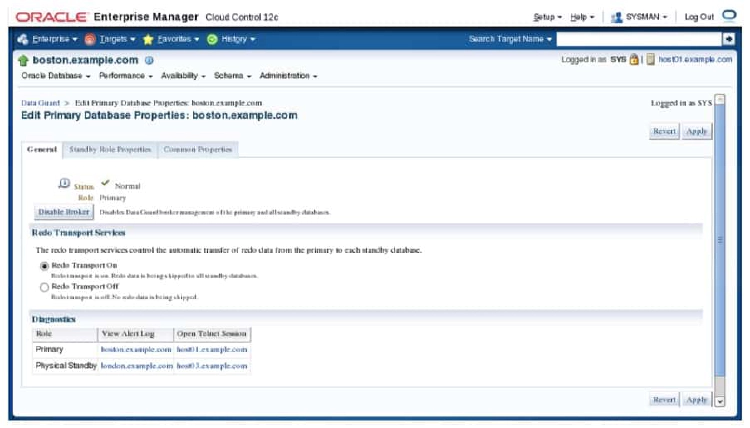This screenshot has height=428, width=750.
Task: Click the Data Guard breadcrumb link
Action: tap(41, 103)
